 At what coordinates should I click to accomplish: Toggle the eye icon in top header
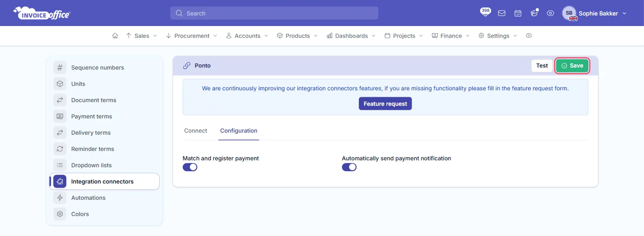click(x=551, y=13)
